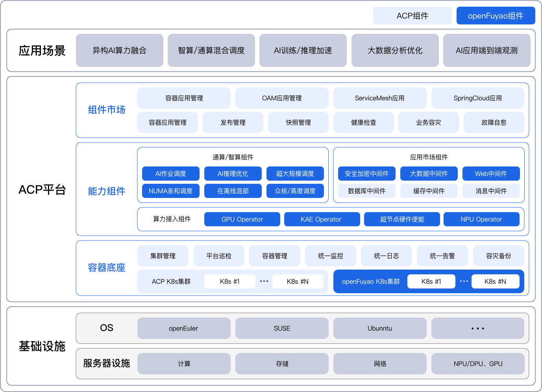Select the 快照管理 item
The height and width of the screenshot is (392, 542).
298,122
